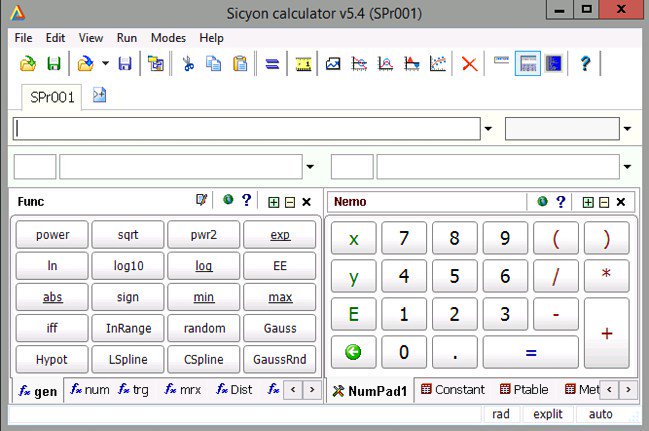Click the help question mark in Nemo panel
This screenshot has width=649, height=431.
pos(561,202)
